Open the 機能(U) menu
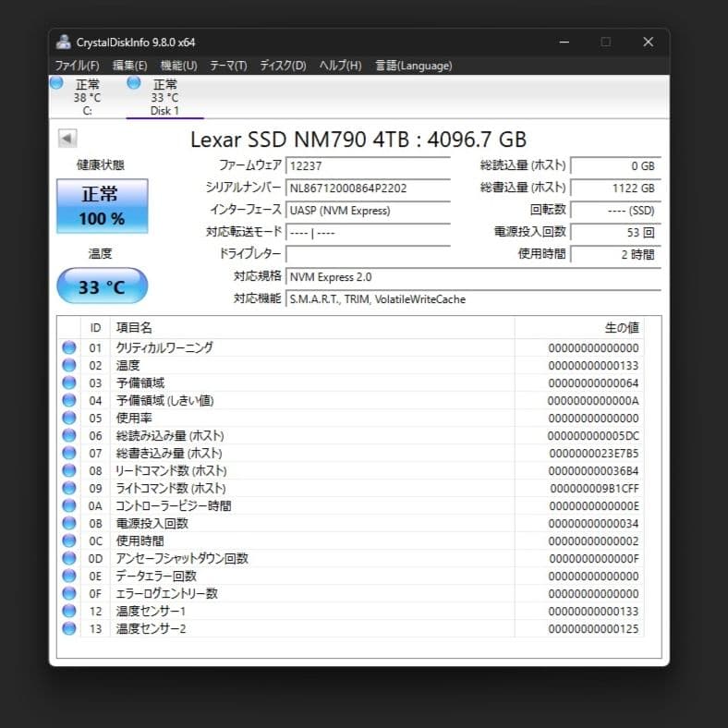Screen dimensions: 728x728 [178, 66]
